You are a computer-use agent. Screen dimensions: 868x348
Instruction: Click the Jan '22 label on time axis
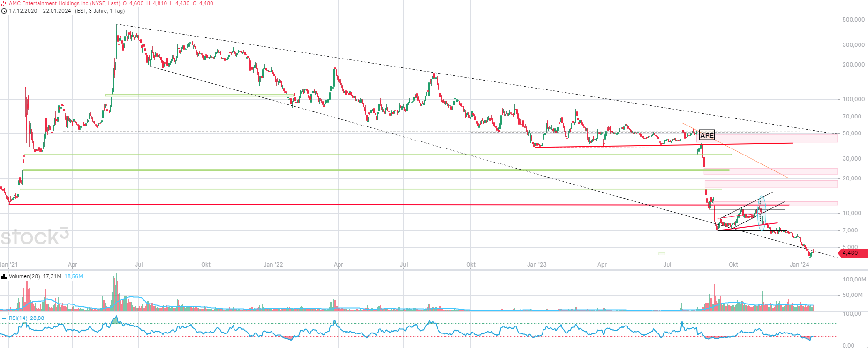(273, 265)
